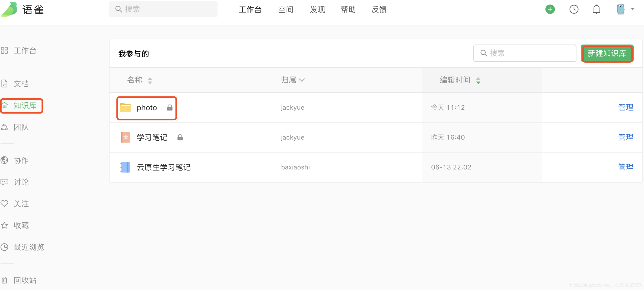The image size is (644, 290).
Task: Click the lock icon beside 学习笔记
Action: (x=180, y=137)
